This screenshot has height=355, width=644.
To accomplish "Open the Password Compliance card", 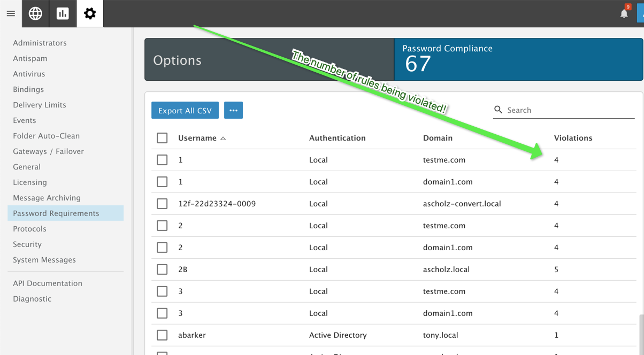I will [x=518, y=59].
